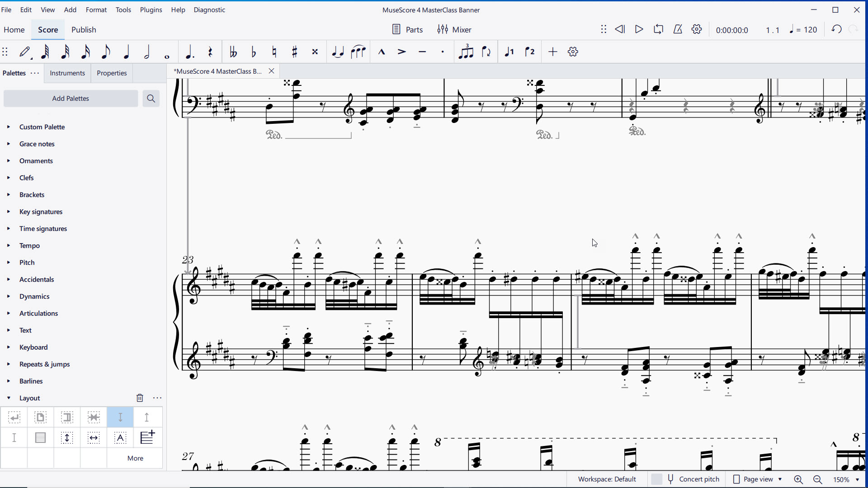This screenshot has height=488, width=868.
Task: Expand the Grace notes palette
Action: 9,144
